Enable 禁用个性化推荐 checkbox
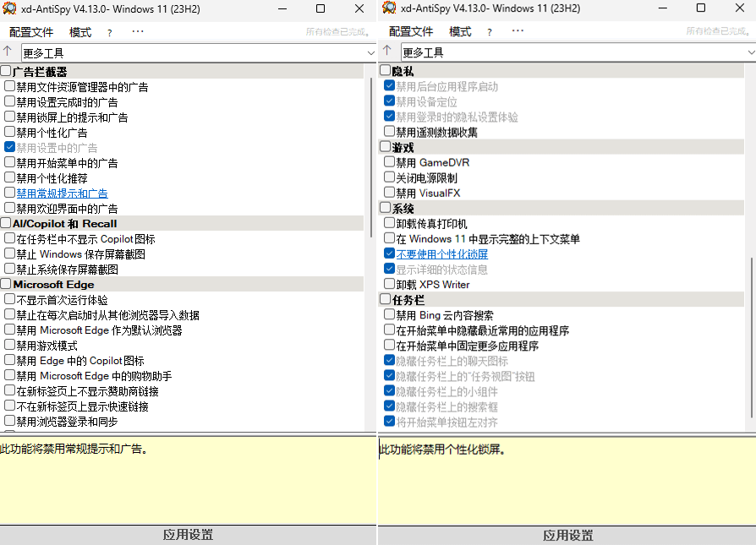 [9, 177]
